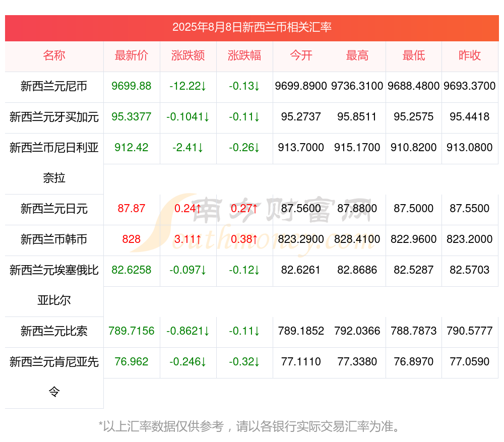Click the row name 新西兰元比索
The height and width of the screenshot is (442, 504).
(54, 331)
